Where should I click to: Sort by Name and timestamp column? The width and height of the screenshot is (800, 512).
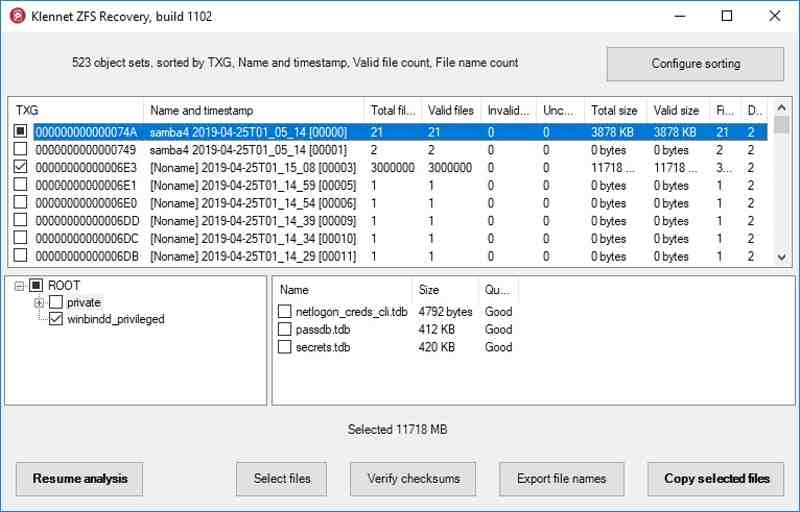pos(253,111)
